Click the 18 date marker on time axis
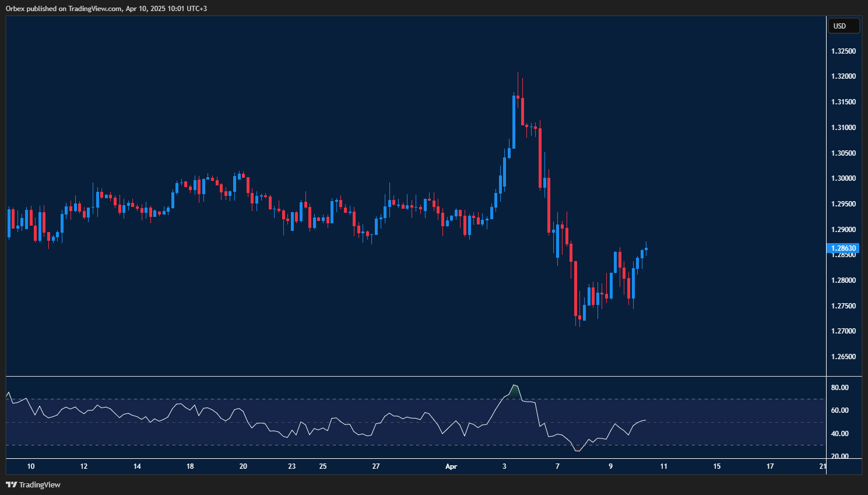 [190, 466]
